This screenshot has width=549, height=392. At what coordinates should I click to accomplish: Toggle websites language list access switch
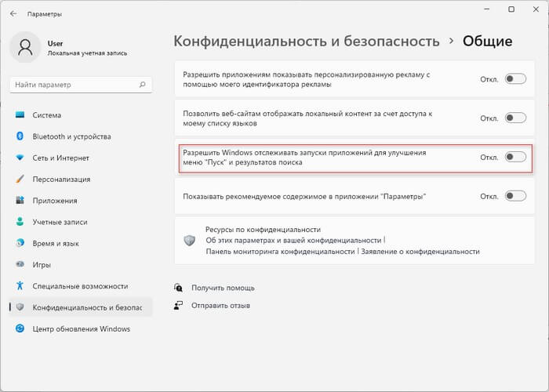click(x=515, y=118)
